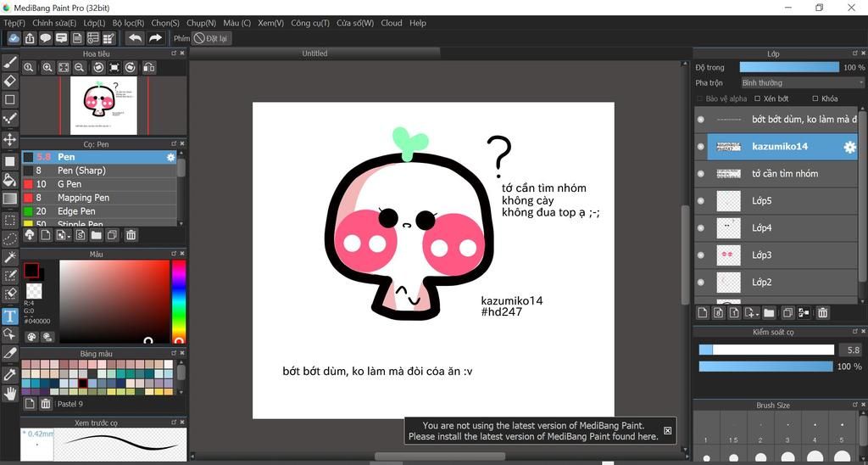
Task: Add new layer folder in layer panel
Action: point(769,313)
